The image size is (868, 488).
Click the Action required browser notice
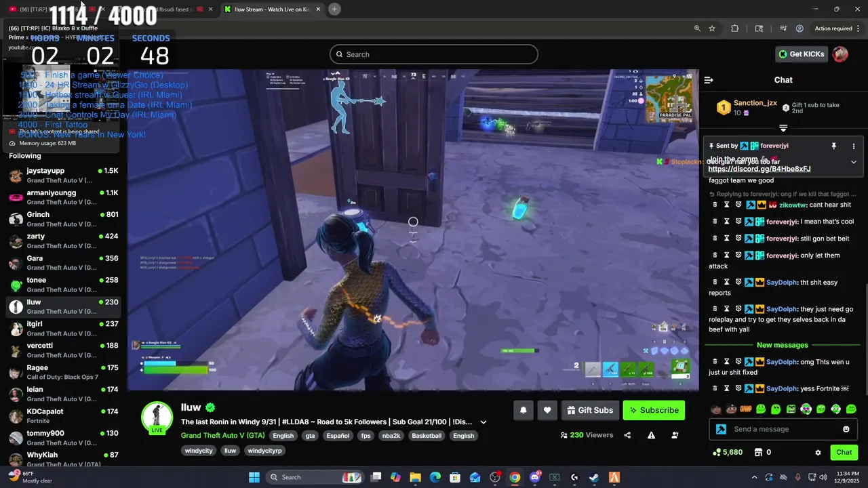pos(833,28)
